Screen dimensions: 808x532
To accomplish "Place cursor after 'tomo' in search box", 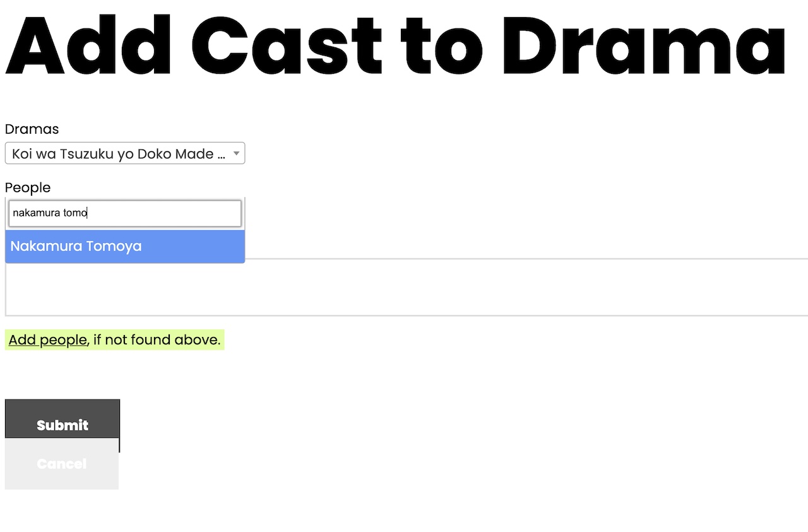I will [x=87, y=213].
